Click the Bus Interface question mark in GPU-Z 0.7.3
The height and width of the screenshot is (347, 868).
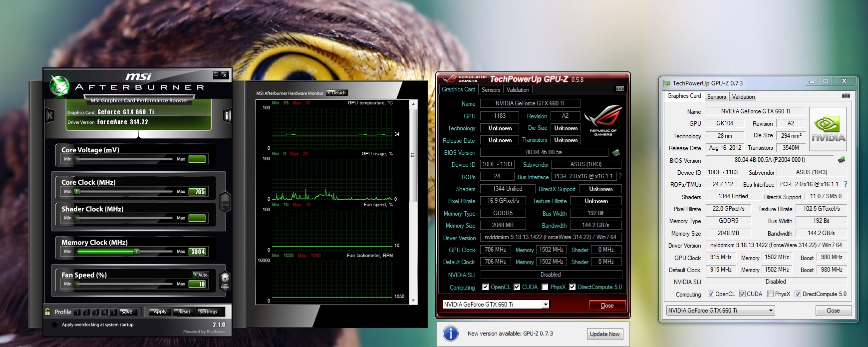(846, 184)
